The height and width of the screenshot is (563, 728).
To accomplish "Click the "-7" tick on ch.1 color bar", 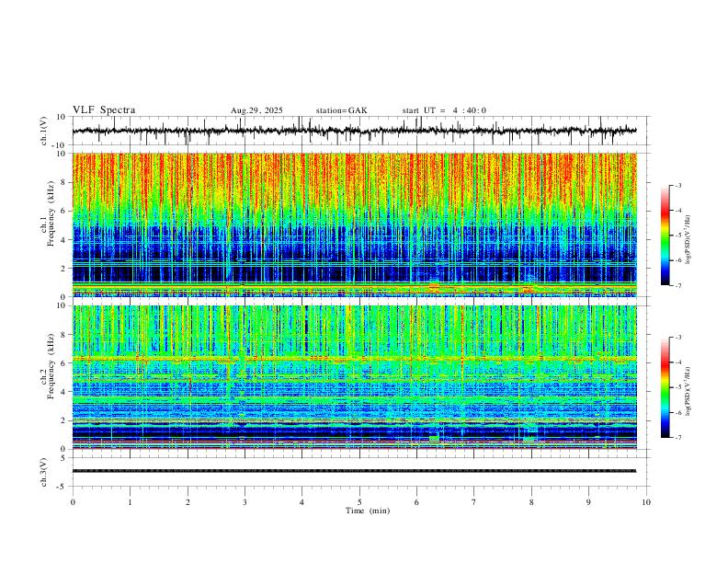I will coord(677,286).
